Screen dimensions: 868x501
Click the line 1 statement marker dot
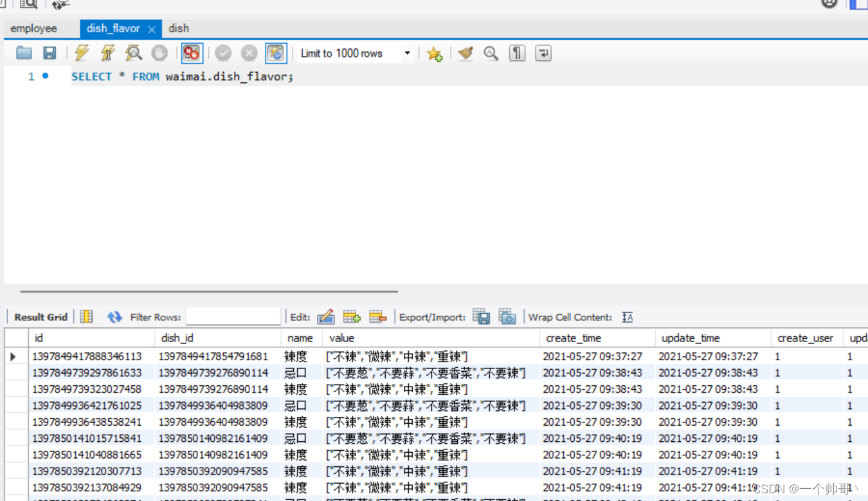(46, 76)
